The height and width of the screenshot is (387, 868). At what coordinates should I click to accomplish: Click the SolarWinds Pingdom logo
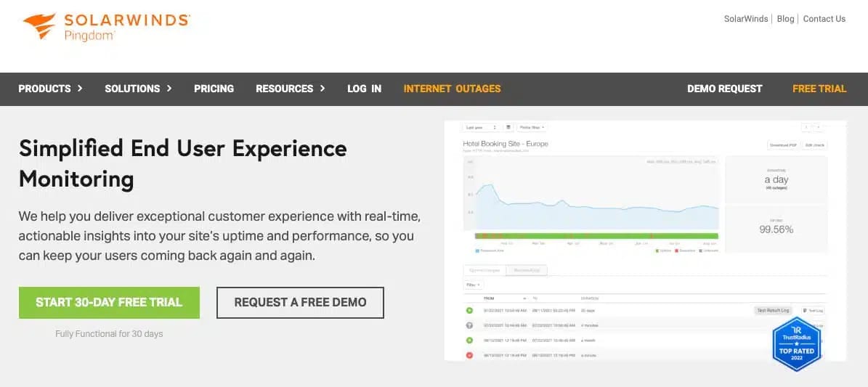pyautogui.click(x=106, y=26)
